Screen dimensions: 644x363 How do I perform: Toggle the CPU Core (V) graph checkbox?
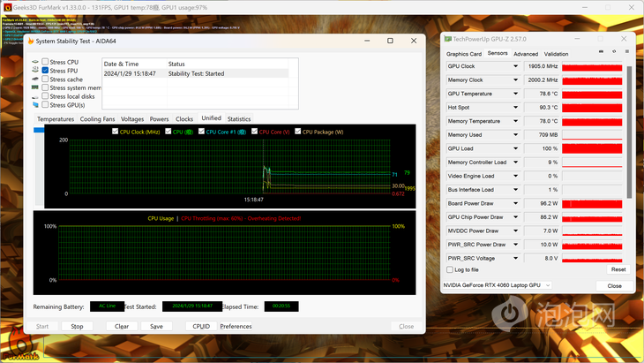(254, 131)
